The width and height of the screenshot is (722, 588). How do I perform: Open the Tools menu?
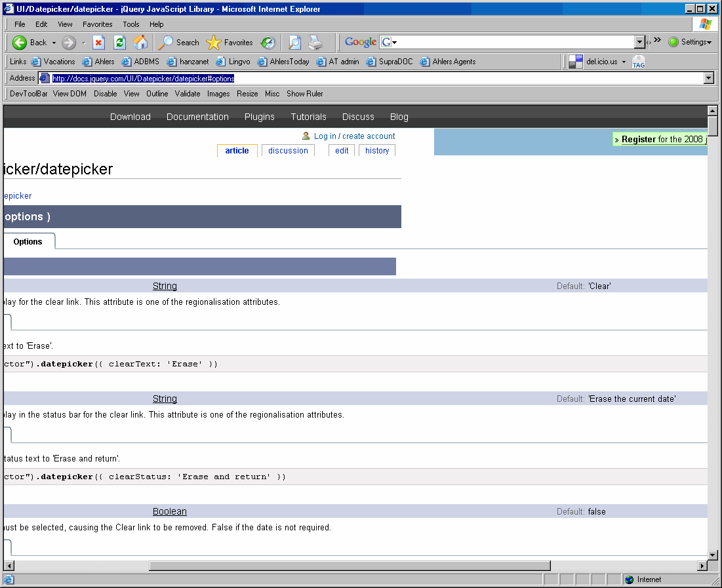pos(131,24)
